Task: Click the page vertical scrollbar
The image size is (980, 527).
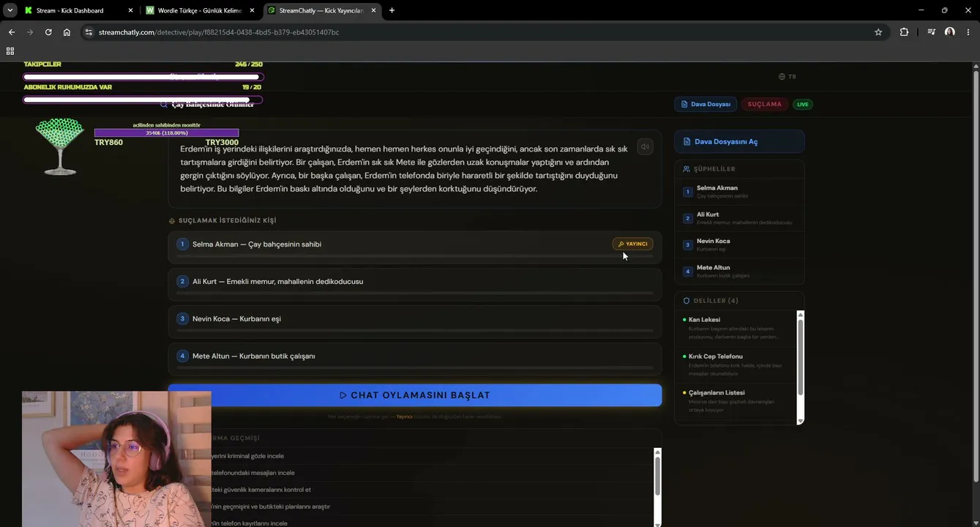Action: coord(975,275)
